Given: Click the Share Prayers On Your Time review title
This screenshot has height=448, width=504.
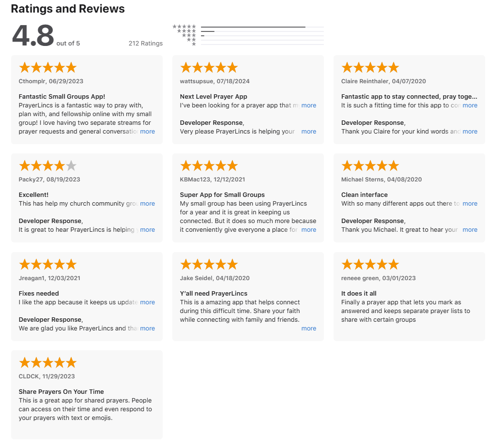Looking at the screenshot, I should 61,392.
